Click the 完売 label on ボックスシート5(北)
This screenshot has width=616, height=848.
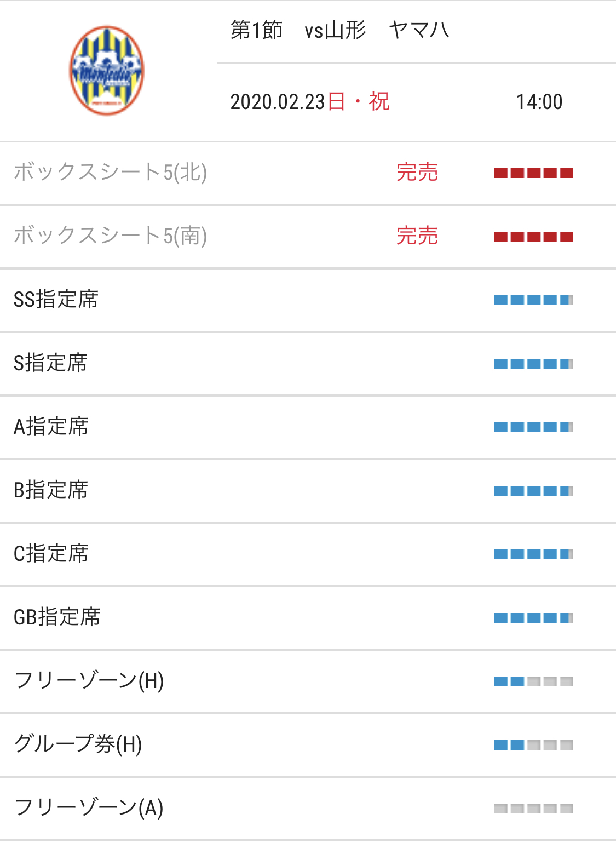click(417, 173)
